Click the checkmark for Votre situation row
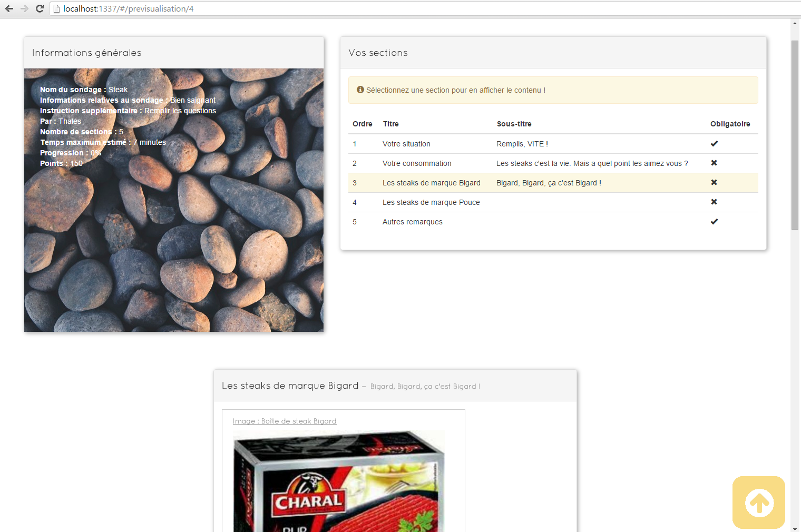The width and height of the screenshot is (801, 532). pos(714,143)
